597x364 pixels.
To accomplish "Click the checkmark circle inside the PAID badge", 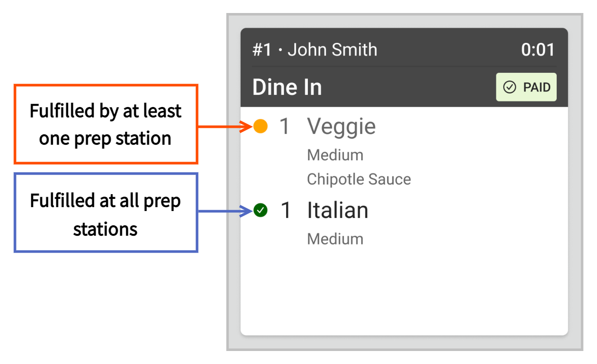I will 509,87.
